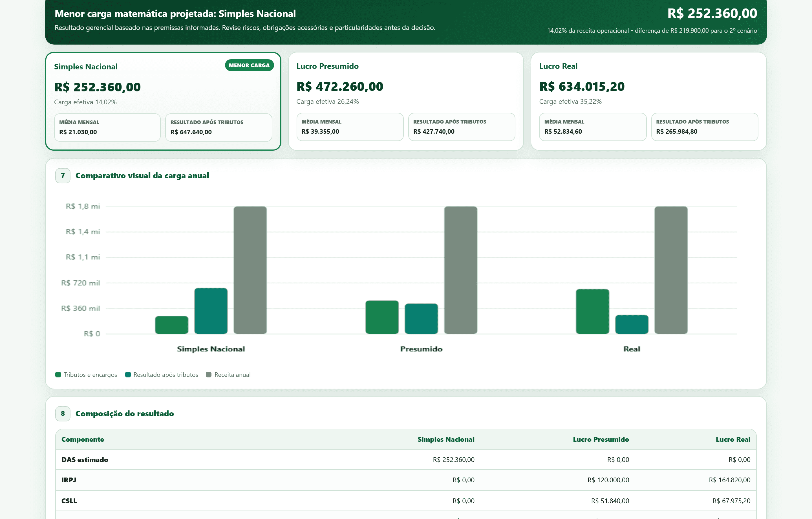Click the Real tributos green bar
The width and height of the screenshot is (812, 519).
pyautogui.click(x=592, y=311)
